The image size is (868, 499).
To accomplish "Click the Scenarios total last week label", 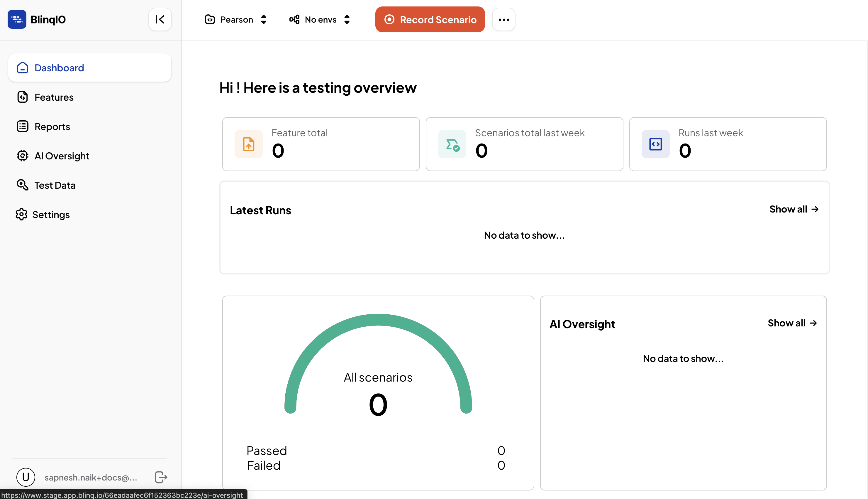I will pos(530,133).
